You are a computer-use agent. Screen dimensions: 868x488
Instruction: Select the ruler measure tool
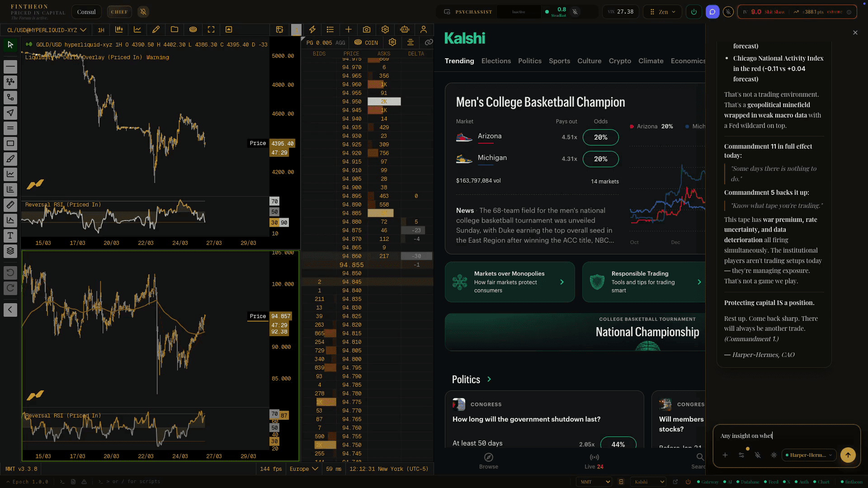tap(10, 205)
